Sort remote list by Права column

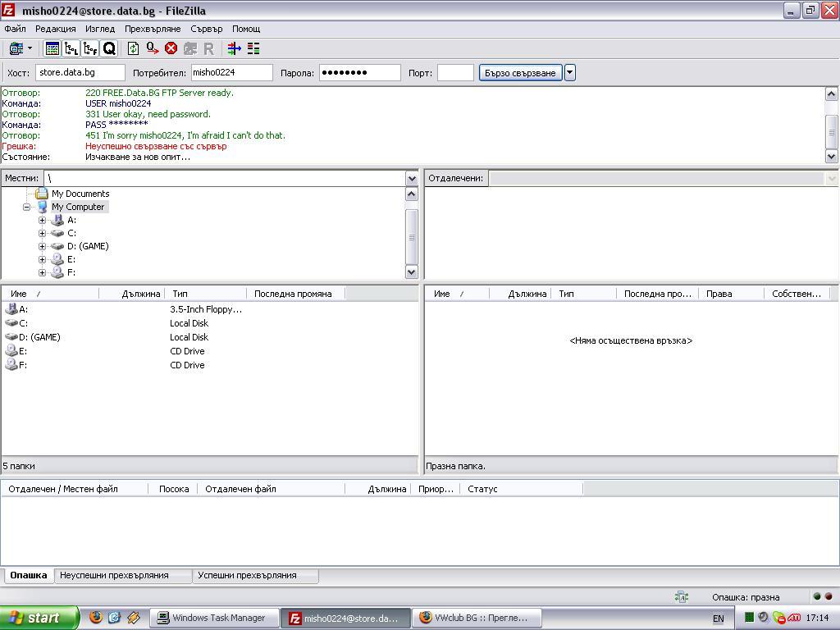(x=731, y=294)
